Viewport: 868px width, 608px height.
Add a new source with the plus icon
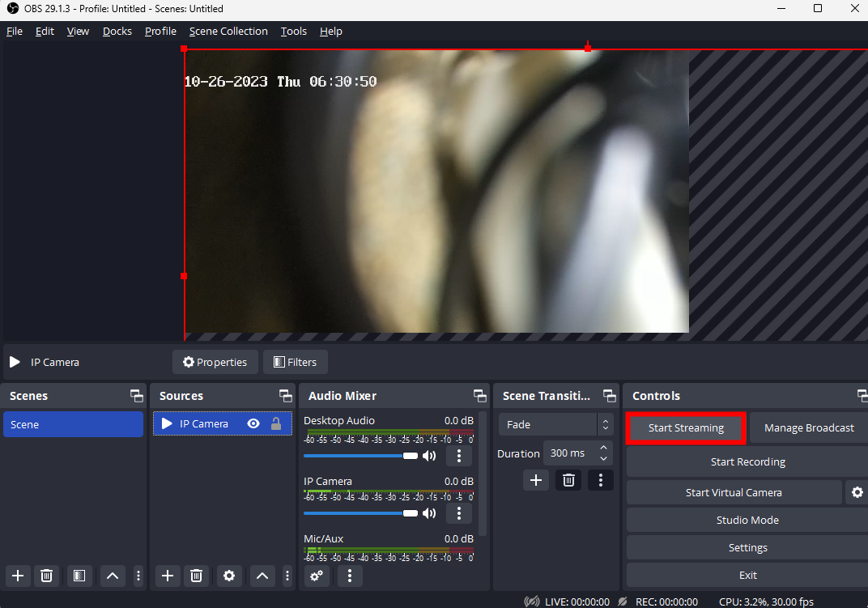pyautogui.click(x=167, y=576)
